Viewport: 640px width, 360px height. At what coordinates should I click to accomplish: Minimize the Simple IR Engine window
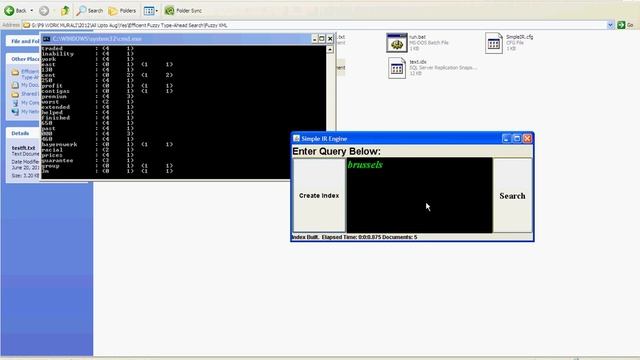tap(506, 138)
